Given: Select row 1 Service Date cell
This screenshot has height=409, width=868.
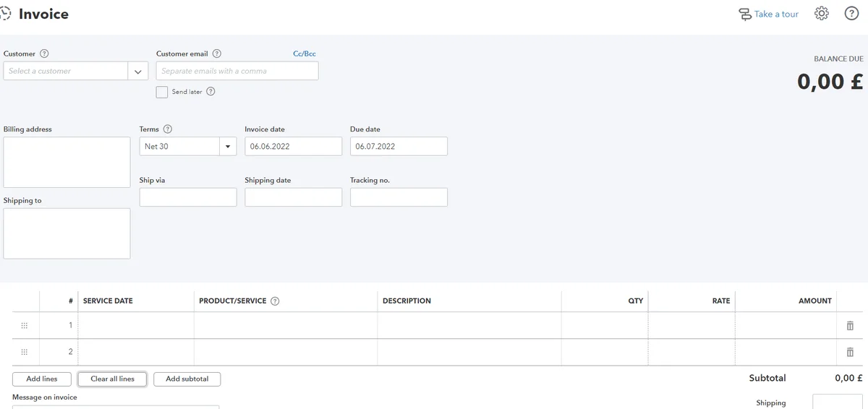Looking at the screenshot, I should point(136,325).
